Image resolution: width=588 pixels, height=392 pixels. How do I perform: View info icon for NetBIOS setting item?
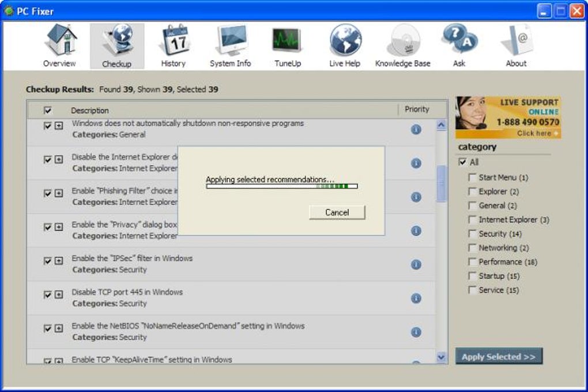pyautogui.click(x=416, y=332)
